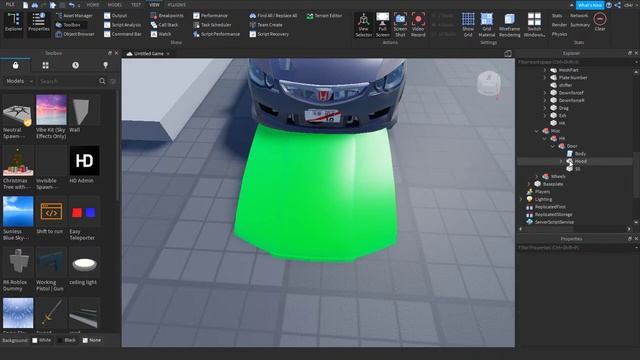
Task: Toggle Render stats display
Action: [559, 25]
